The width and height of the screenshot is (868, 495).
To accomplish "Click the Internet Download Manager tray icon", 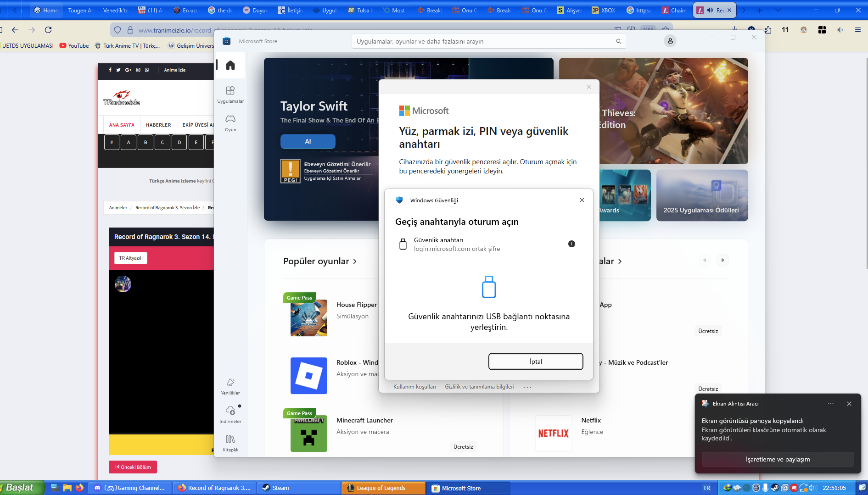I will click(727, 488).
